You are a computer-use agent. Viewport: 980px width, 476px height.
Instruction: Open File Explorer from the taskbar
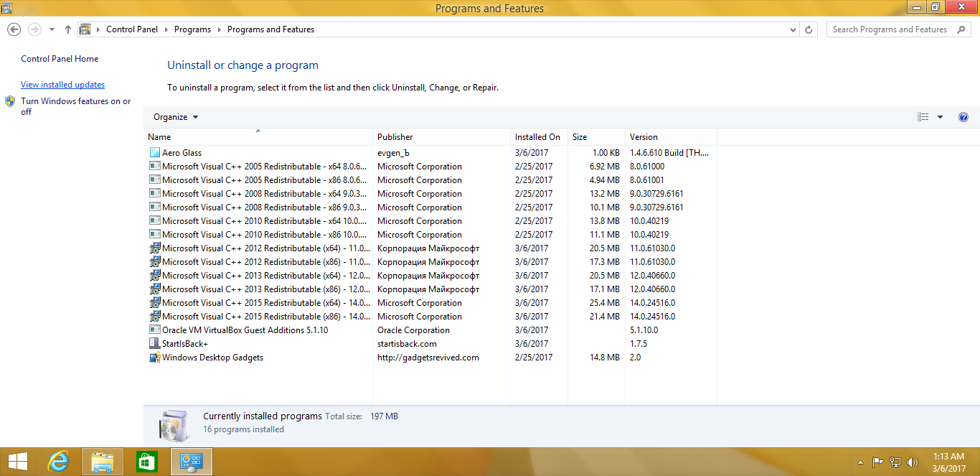[x=103, y=462]
